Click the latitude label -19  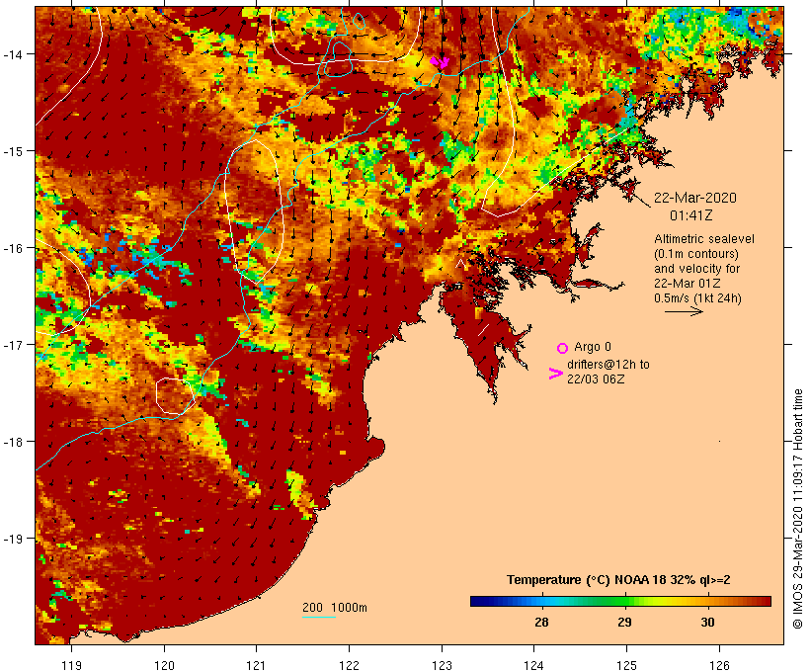(13, 539)
